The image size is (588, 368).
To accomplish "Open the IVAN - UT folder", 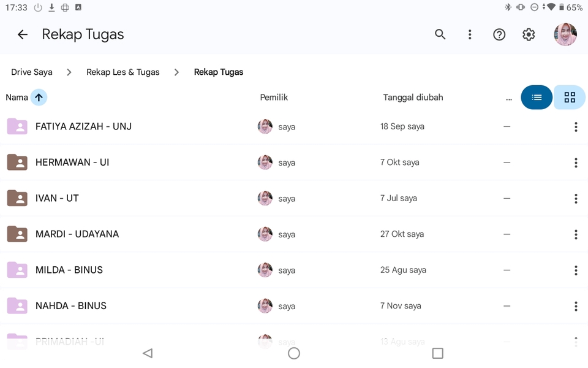I will pos(57,198).
